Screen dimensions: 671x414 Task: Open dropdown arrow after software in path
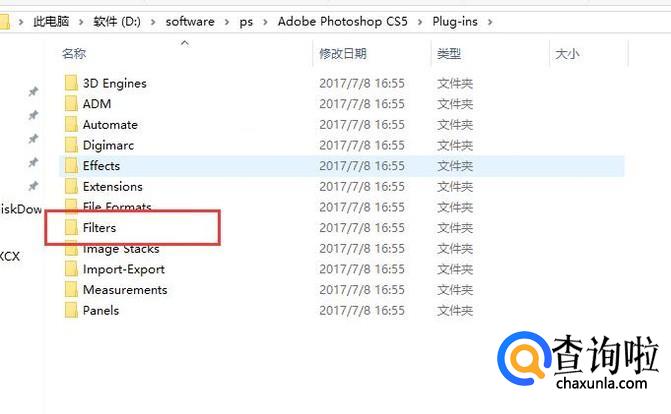tap(227, 21)
